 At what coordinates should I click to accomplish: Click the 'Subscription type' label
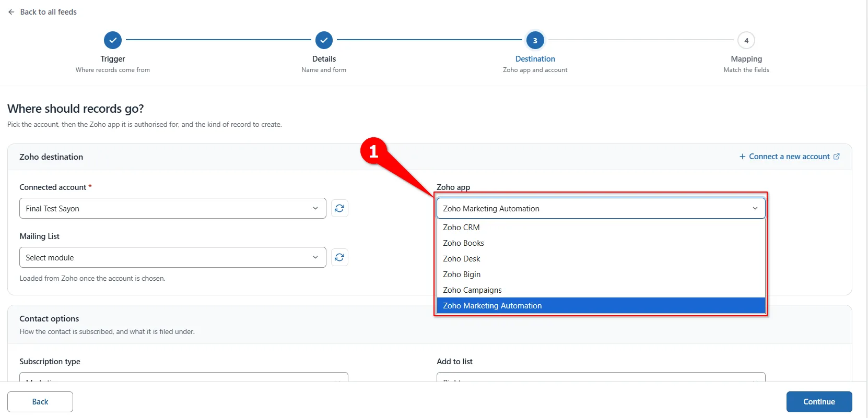pos(50,362)
